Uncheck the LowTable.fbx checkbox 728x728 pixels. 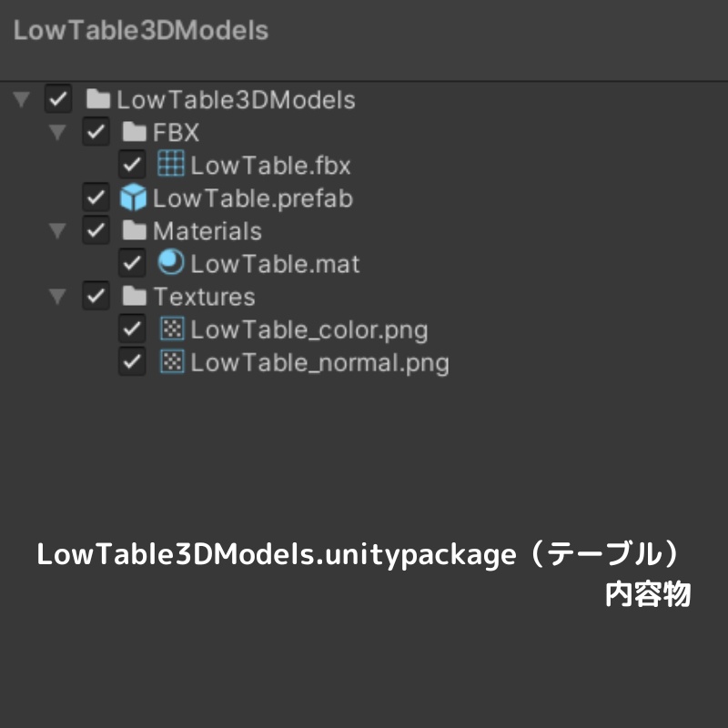coord(133,165)
